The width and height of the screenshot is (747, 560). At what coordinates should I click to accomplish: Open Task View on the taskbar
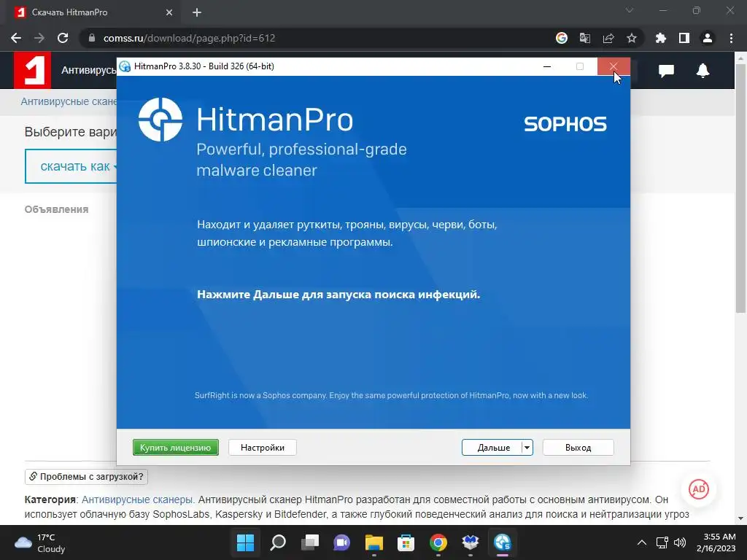[309, 542]
